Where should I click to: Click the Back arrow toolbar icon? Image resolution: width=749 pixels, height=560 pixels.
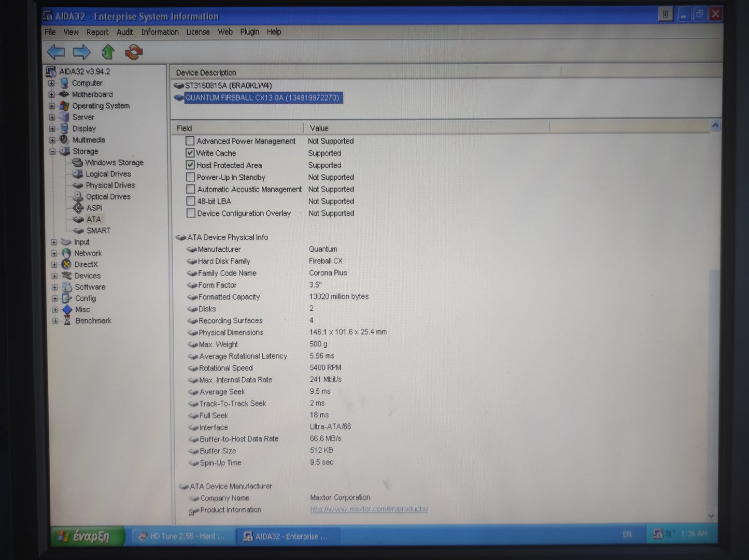(x=56, y=52)
